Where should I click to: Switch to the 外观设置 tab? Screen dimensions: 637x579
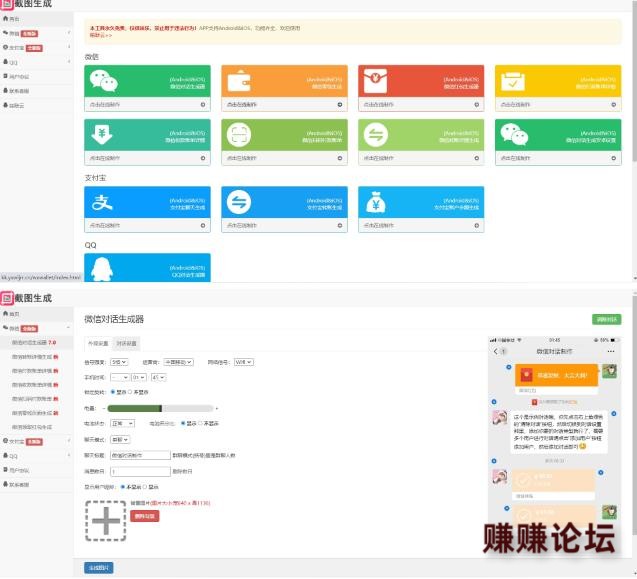click(98, 343)
